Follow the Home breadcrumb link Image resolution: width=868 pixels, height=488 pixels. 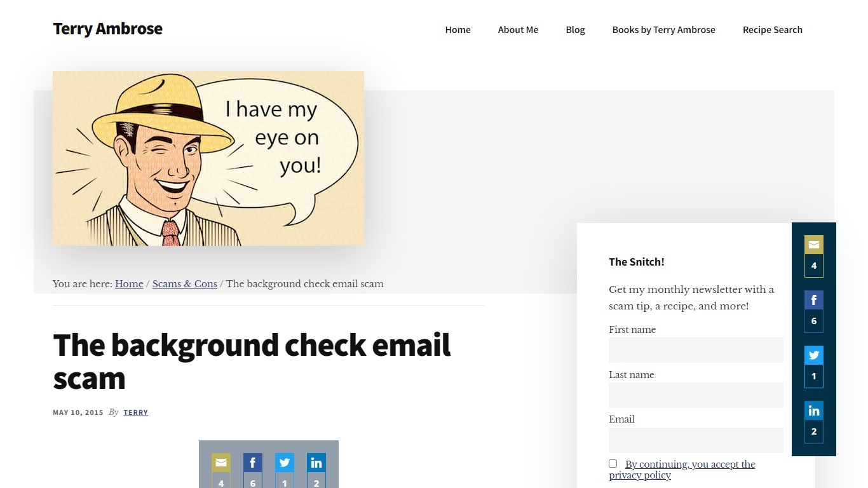point(129,284)
